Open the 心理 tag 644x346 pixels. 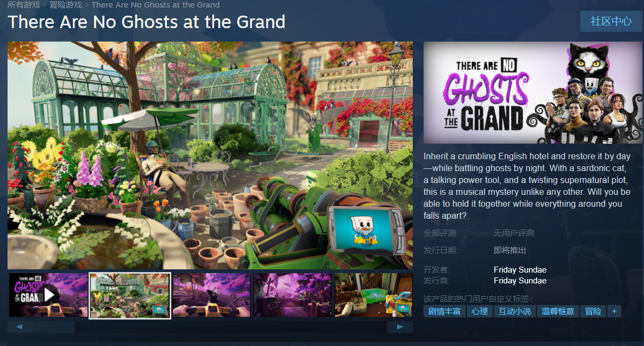(480, 311)
